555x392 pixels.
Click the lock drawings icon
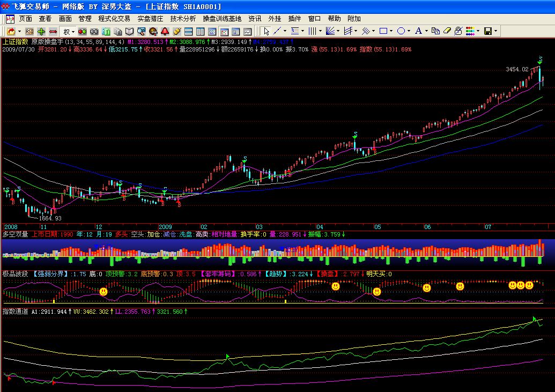[458, 31]
